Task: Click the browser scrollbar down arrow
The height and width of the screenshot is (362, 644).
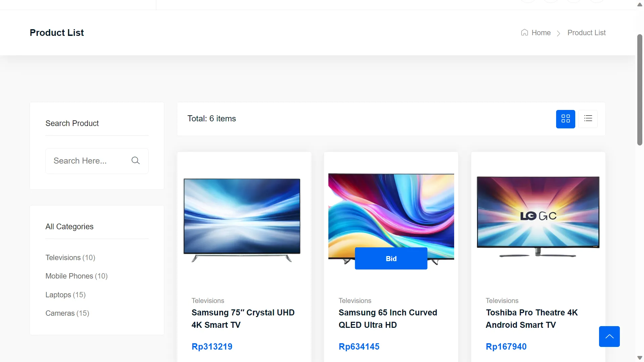Action: [640, 358]
